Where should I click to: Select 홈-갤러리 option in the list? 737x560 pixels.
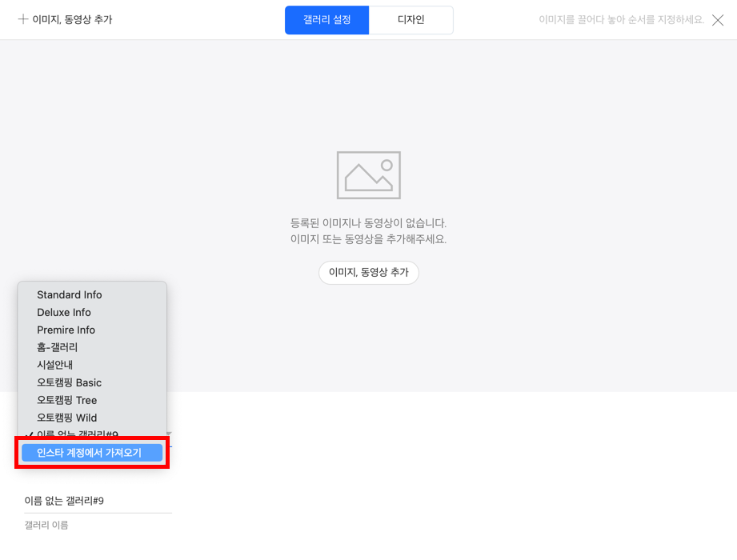(x=92, y=347)
